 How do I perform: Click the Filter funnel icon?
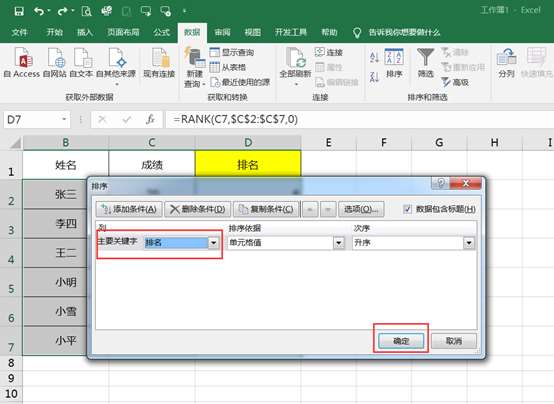(425, 57)
